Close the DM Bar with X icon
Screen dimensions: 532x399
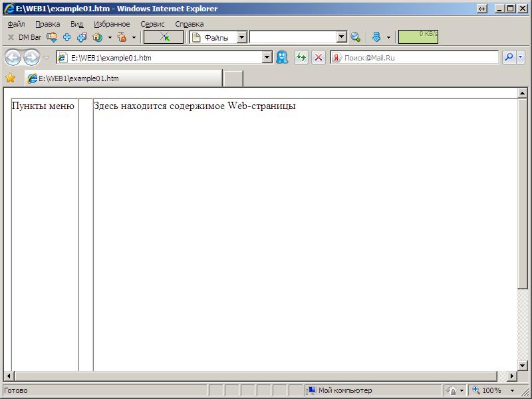tap(11, 37)
